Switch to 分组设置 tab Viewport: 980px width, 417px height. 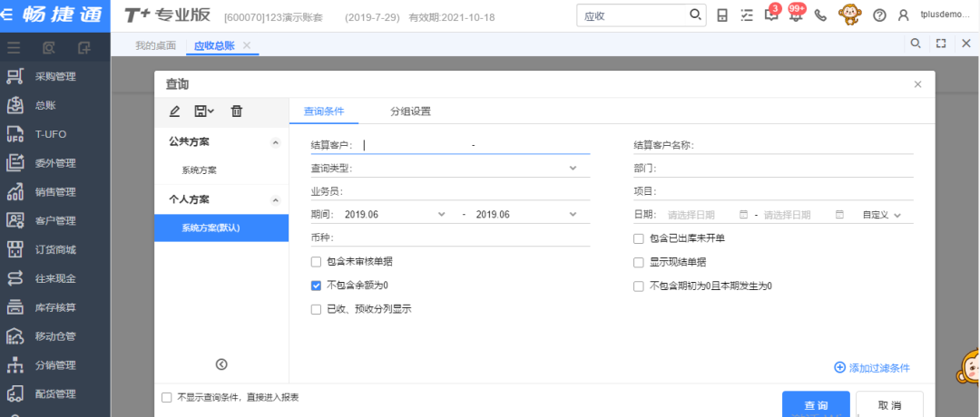coord(411,112)
